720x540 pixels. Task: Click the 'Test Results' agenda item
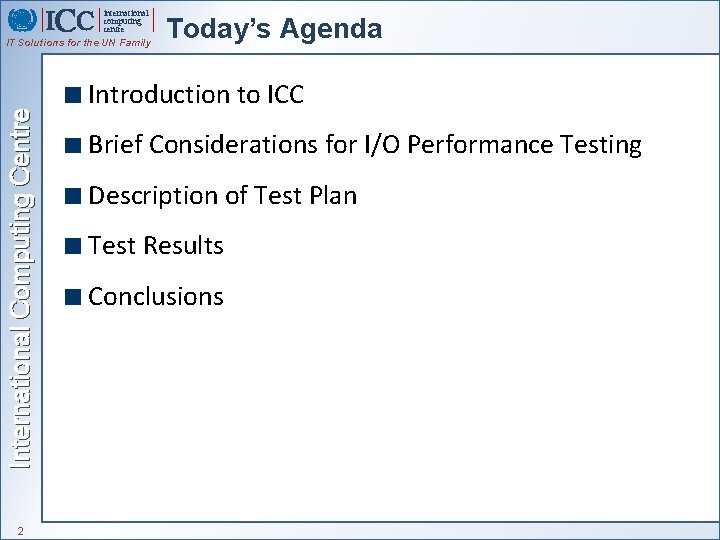[x=156, y=246]
